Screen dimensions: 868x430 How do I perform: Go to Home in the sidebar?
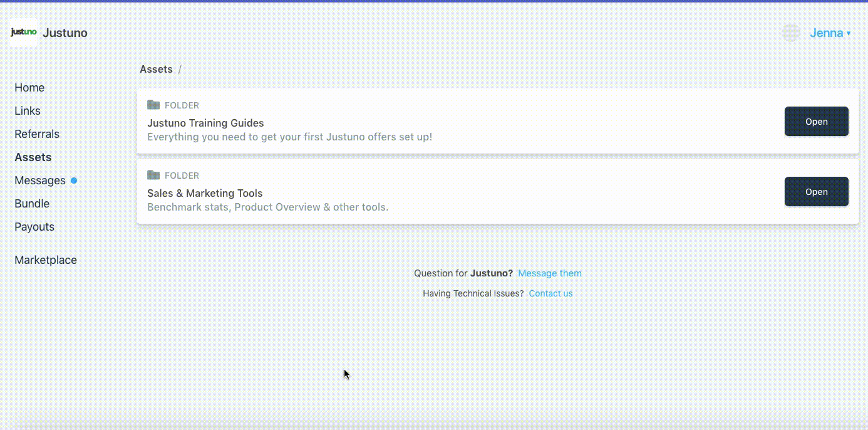[29, 88]
